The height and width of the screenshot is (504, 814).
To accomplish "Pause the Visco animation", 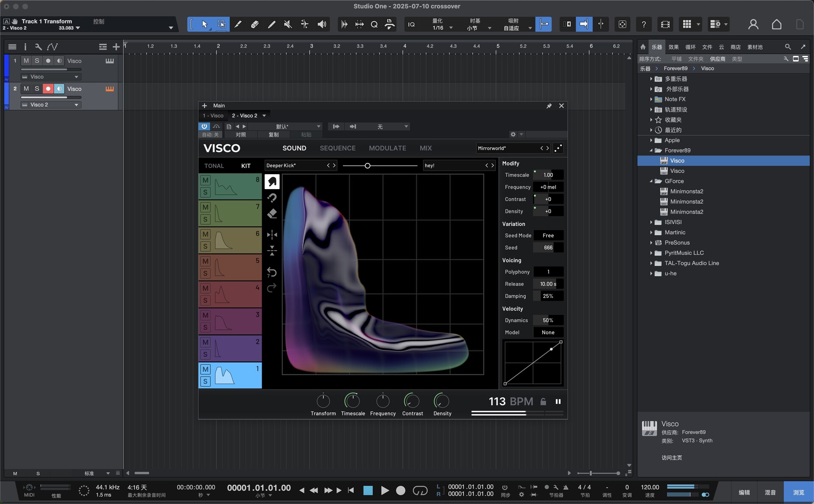I will pos(558,401).
